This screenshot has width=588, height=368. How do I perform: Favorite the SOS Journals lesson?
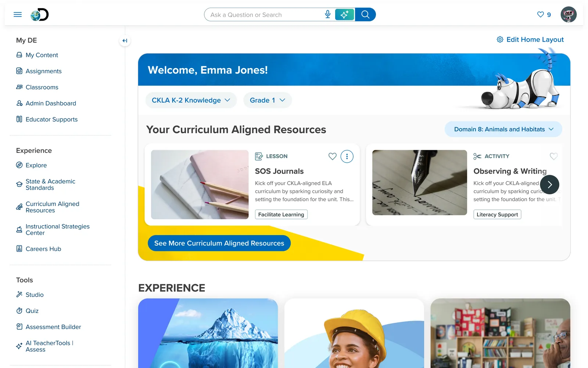(332, 156)
